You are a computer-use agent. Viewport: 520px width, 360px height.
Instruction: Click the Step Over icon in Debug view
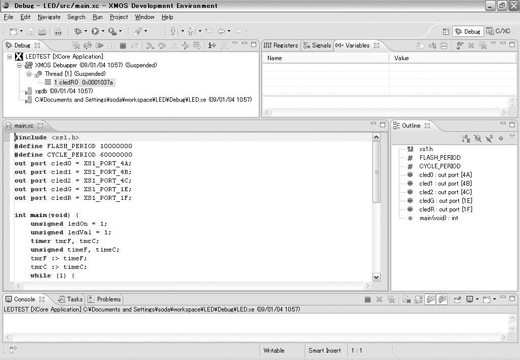coord(162,45)
